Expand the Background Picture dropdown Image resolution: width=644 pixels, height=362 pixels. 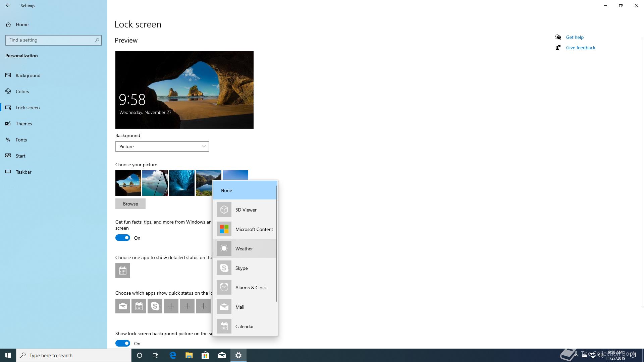coord(162,146)
